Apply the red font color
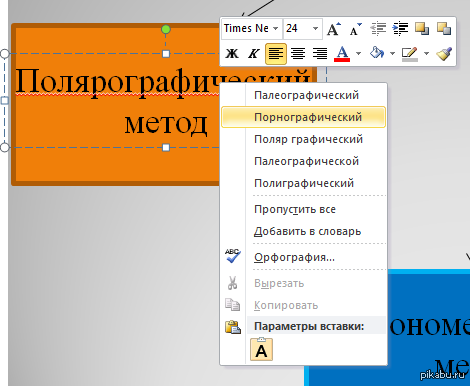The width and height of the screenshot is (470, 386). pyautogui.click(x=342, y=53)
